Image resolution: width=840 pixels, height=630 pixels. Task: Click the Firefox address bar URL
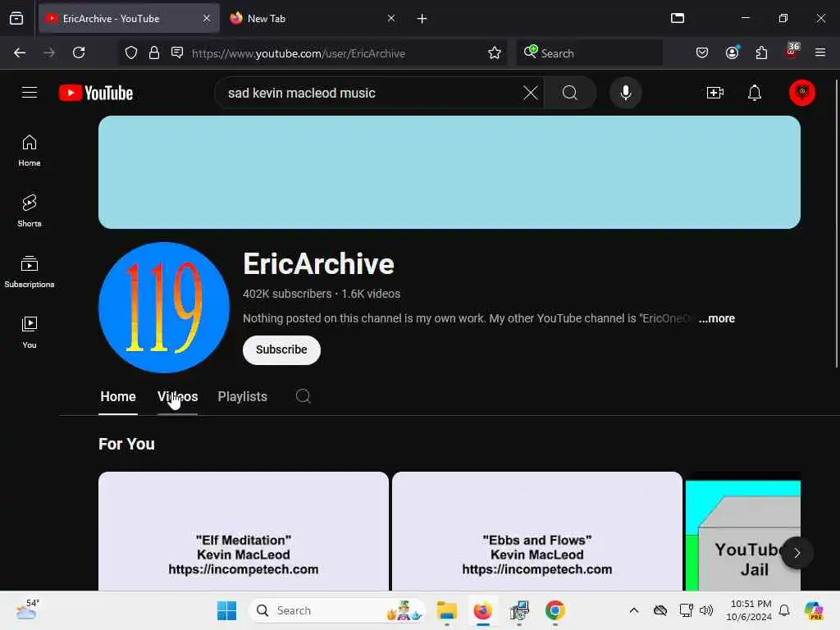[x=299, y=53]
